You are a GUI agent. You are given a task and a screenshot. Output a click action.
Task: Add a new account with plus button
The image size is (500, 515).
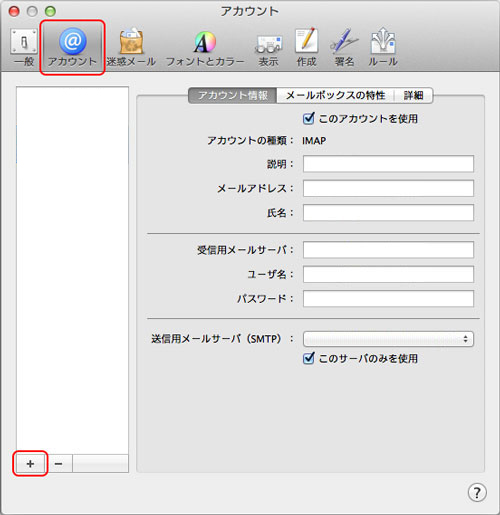pos(30,463)
